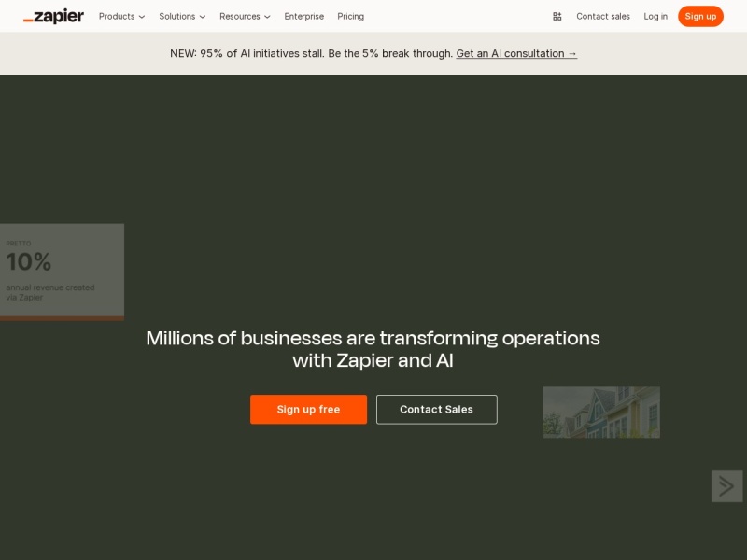This screenshot has width=747, height=560.
Task: Click Contact sales in the top navigation
Action: pyautogui.click(x=603, y=16)
